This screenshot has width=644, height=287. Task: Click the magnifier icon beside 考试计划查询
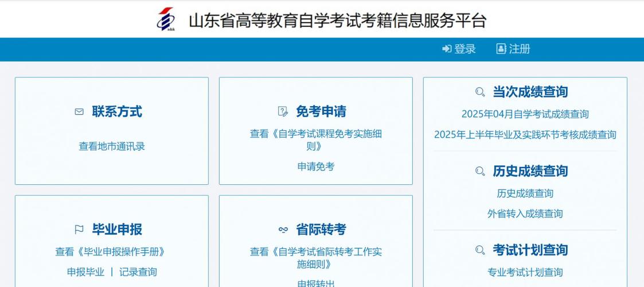point(480,250)
